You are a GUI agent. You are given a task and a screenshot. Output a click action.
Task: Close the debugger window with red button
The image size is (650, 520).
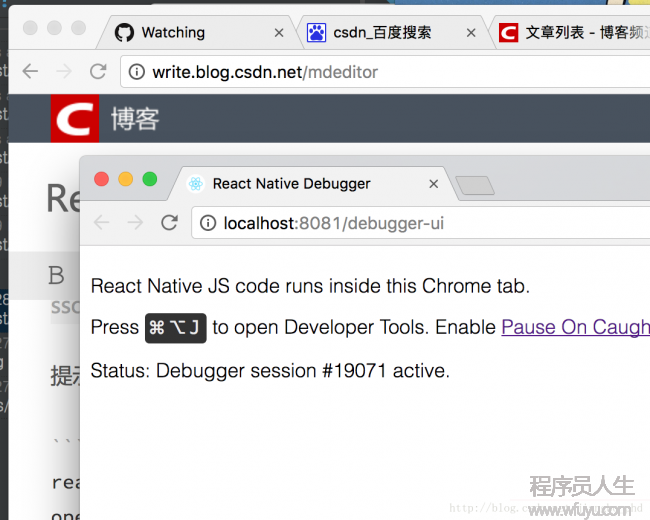click(102, 179)
